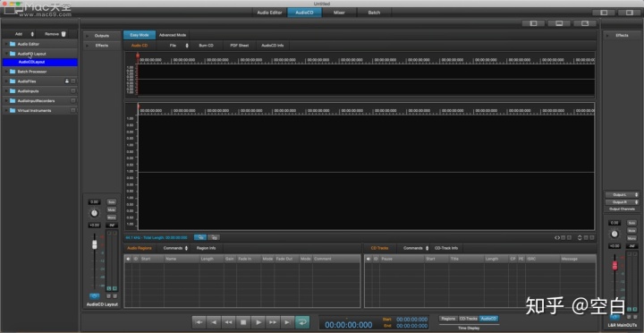Expand the Virtual Instruments folder
644x333 pixels.
5,111
